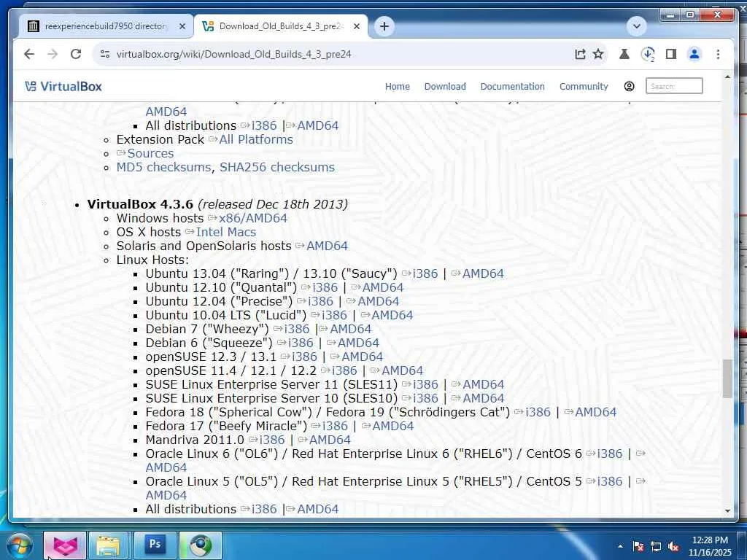Open the Sources link

[150, 153]
